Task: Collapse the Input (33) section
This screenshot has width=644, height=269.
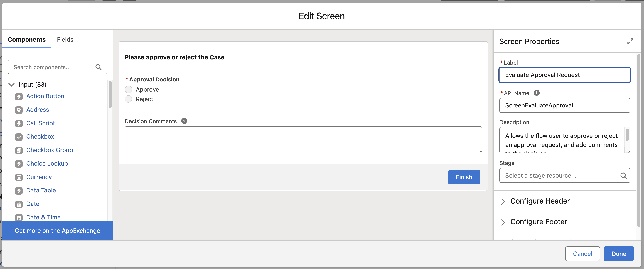Action: tap(11, 85)
